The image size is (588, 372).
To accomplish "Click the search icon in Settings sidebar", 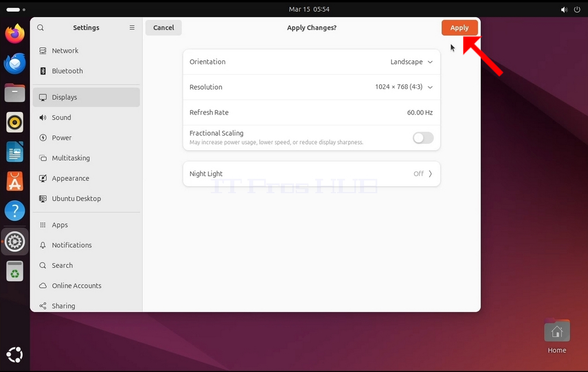I will click(41, 28).
